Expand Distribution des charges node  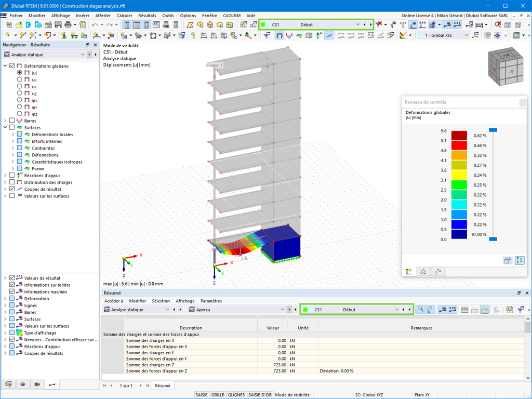coord(5,182)
